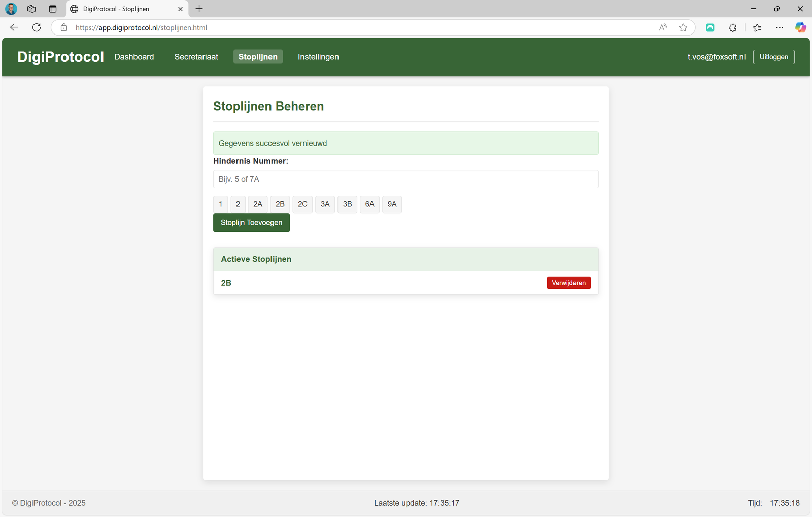
Task: Activate the Read aloud icon
Action: pyautogui.click(x=663, y=27)
